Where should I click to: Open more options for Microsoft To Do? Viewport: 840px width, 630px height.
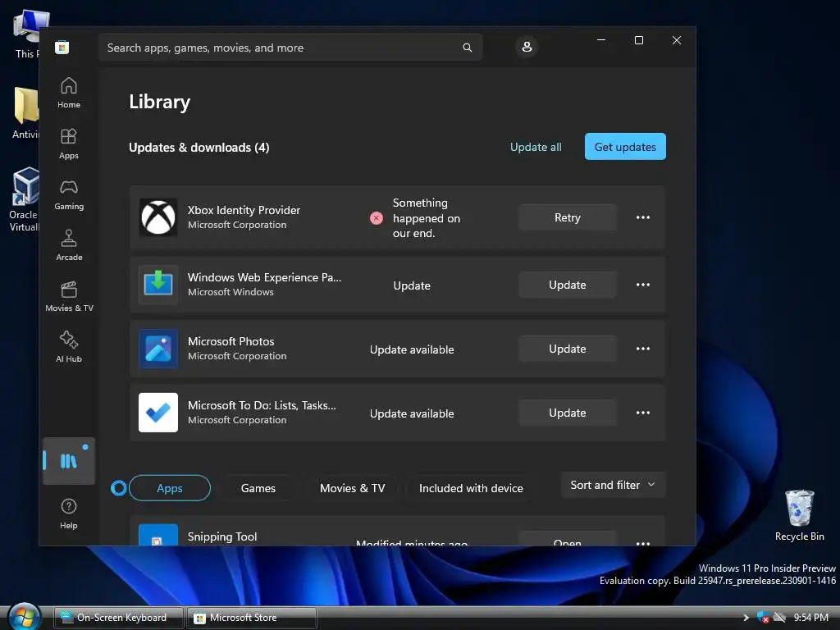tap(643, 413)
